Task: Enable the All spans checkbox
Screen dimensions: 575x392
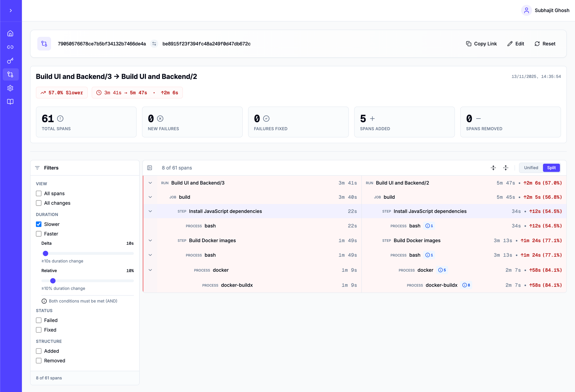Action: click(x=39, y=193)
